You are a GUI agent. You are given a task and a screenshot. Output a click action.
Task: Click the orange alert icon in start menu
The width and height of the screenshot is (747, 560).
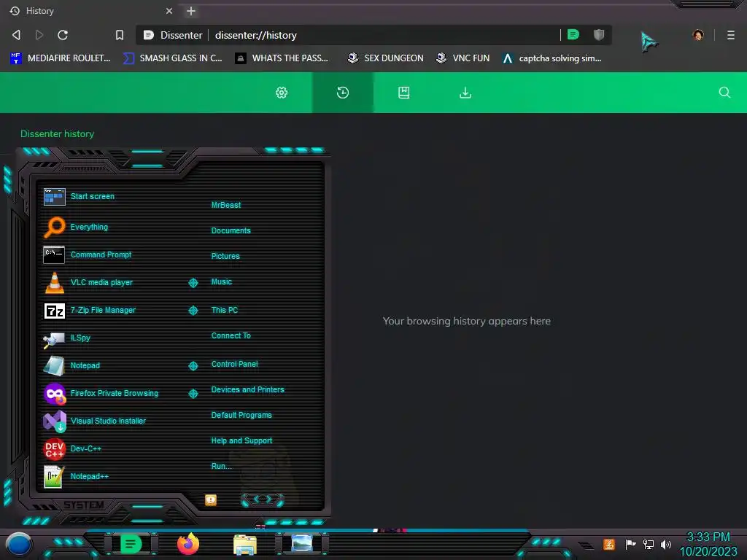point(211,499)
